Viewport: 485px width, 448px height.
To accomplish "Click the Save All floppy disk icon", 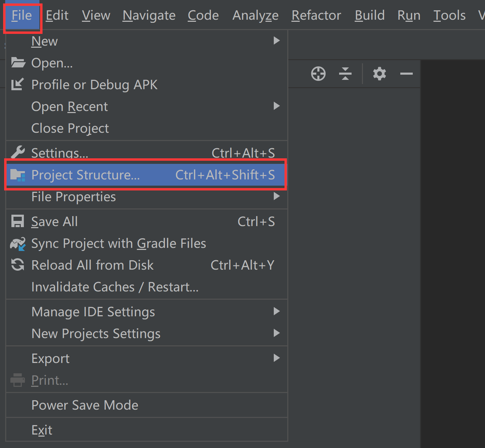I will pyautogui.click(x=18, y=221).
